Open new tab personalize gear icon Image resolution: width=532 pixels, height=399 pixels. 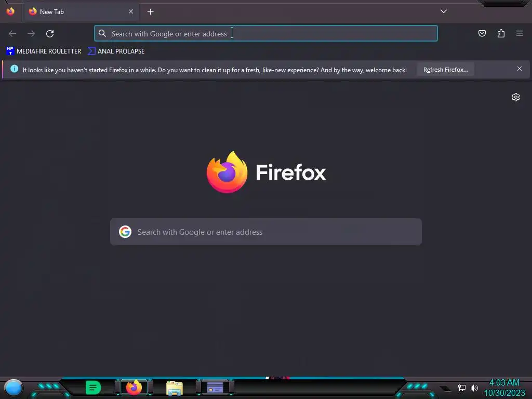tap(516, 97)
